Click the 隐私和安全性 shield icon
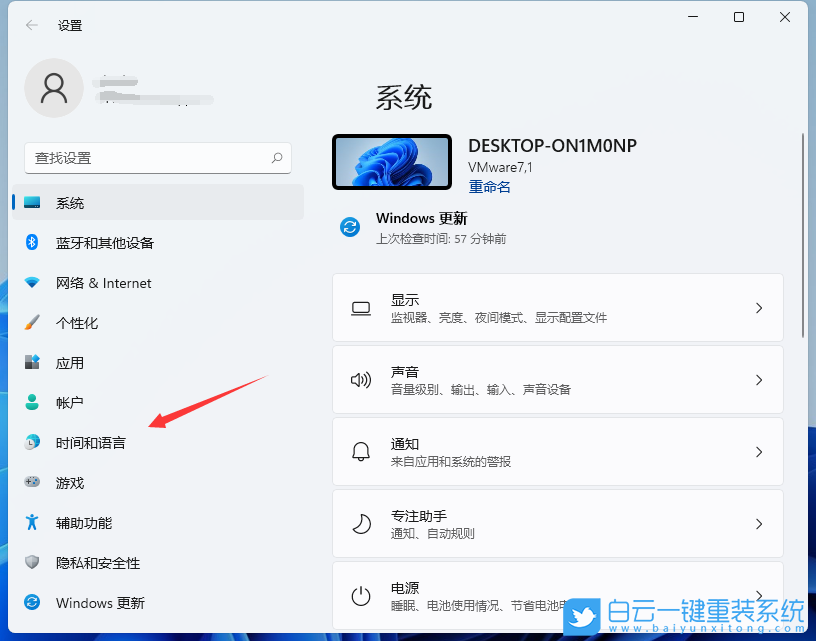 30,562
